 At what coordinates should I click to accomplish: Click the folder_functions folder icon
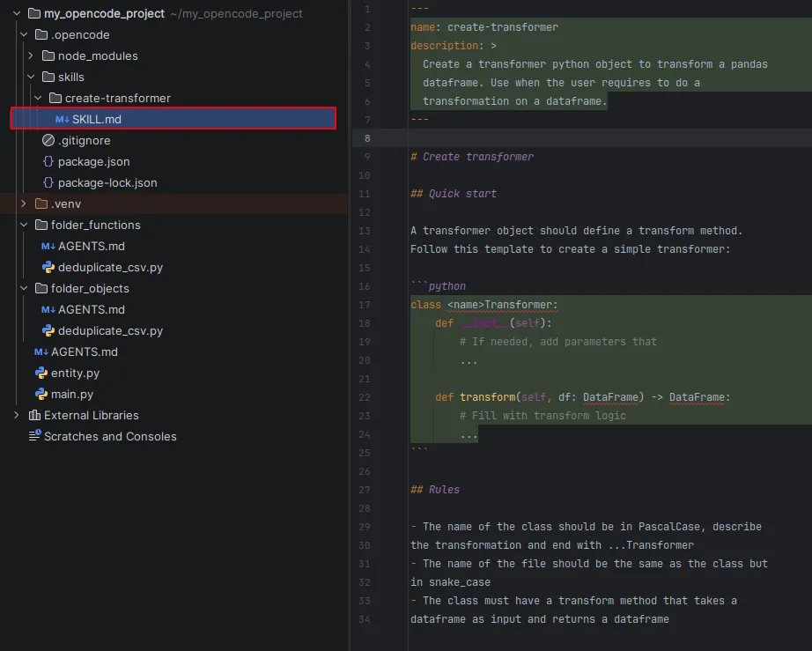[41, 225]
